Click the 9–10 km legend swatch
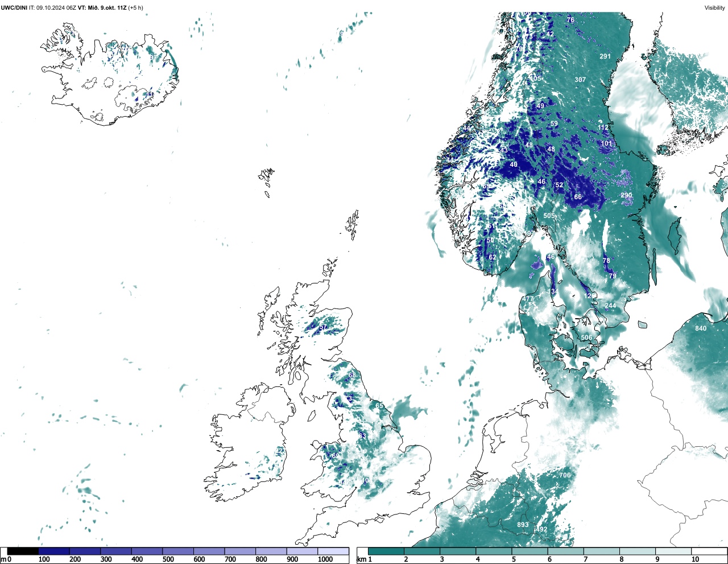The image size is (728, 564). (x=673, y=551)
